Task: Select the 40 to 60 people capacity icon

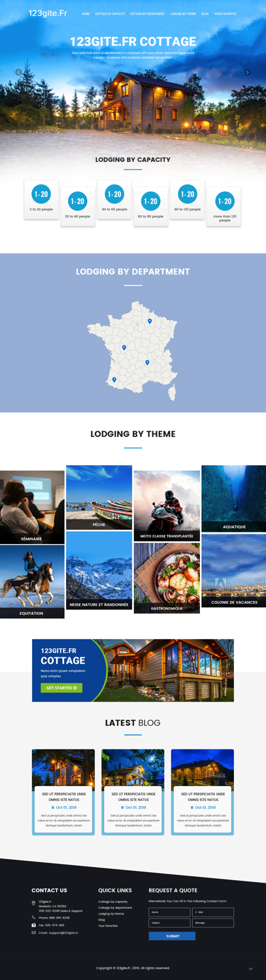Action: (114, 194)
